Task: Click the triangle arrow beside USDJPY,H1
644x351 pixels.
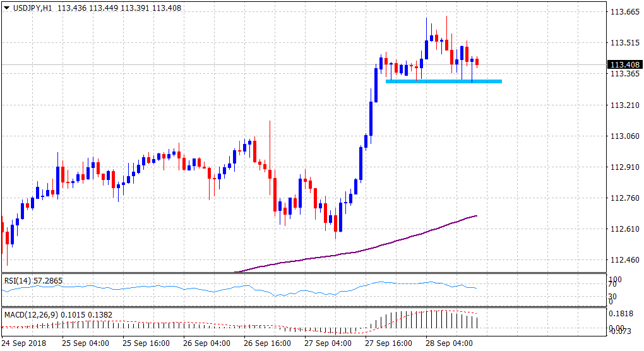Action: point(6,8)
